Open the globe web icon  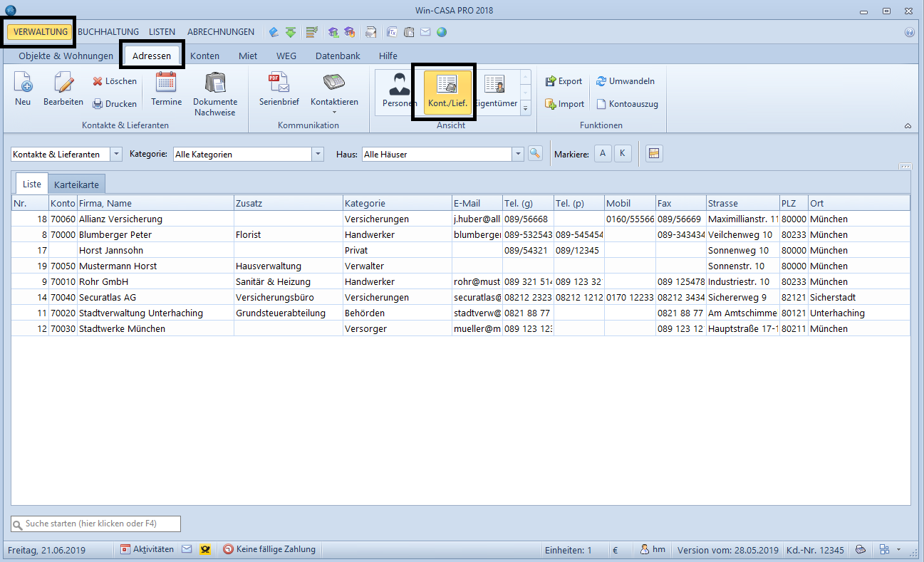point(442,32)
